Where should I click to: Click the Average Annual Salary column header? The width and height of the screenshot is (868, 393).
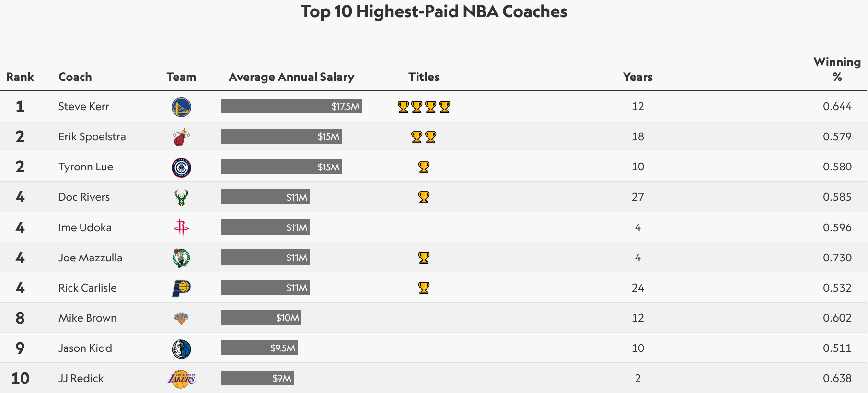pos(291,77)
